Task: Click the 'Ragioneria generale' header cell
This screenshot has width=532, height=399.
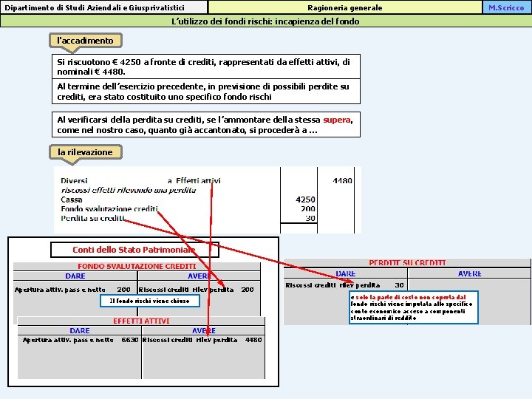Action: [x=345, y=7]
